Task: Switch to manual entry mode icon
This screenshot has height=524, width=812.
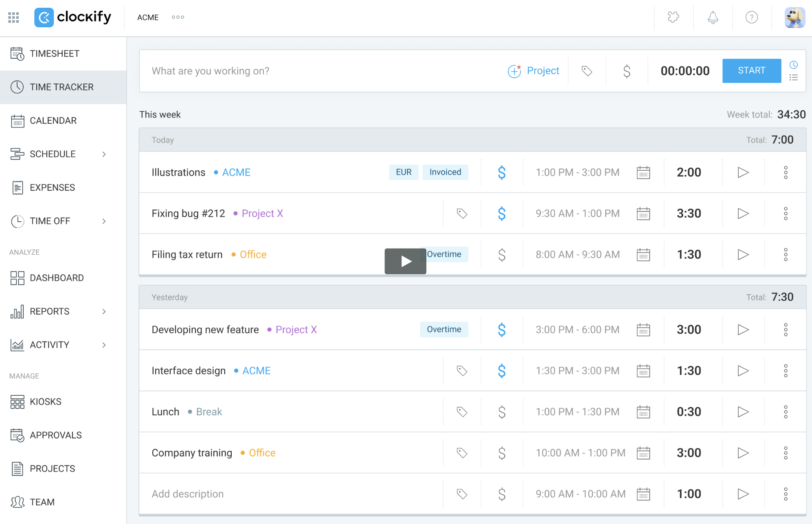Action: [793, 77]
